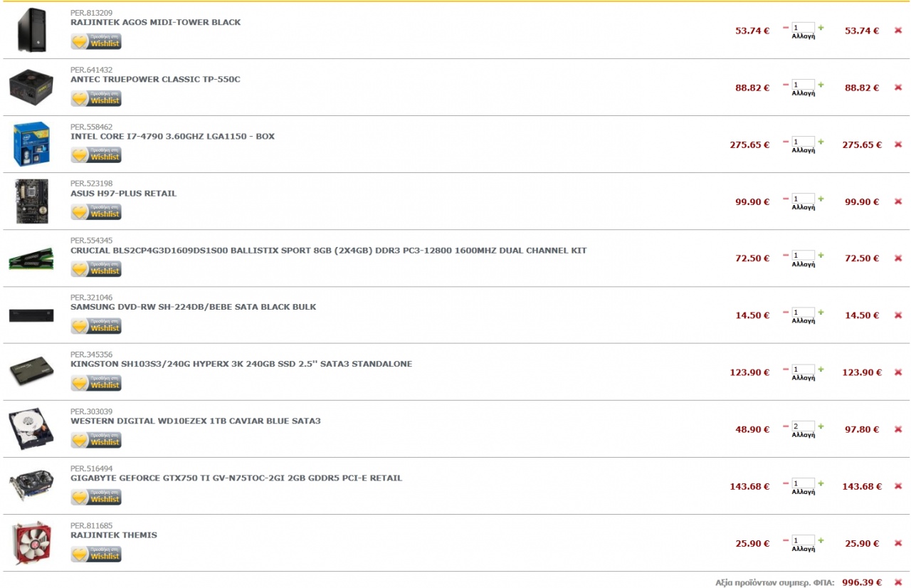Increase Kingston HyperX SSD quantity
The width and height of the screenshot is (911, 588).
[x=821, y=369]
